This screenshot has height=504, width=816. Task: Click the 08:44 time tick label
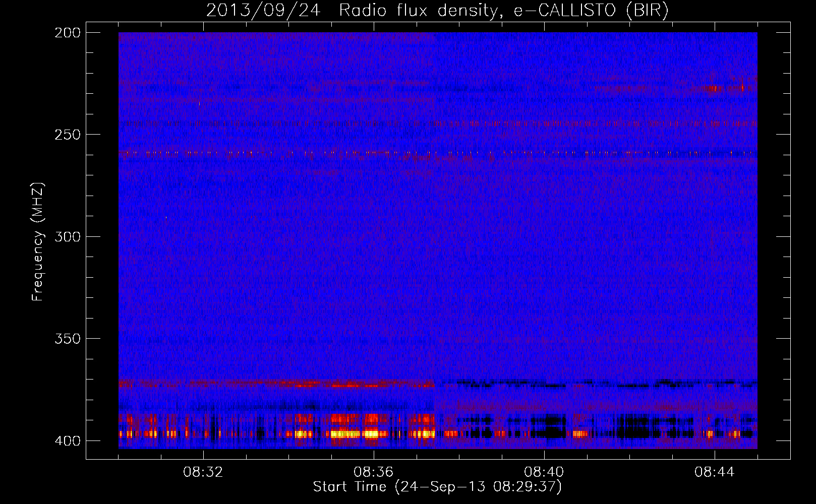[715, 472]
